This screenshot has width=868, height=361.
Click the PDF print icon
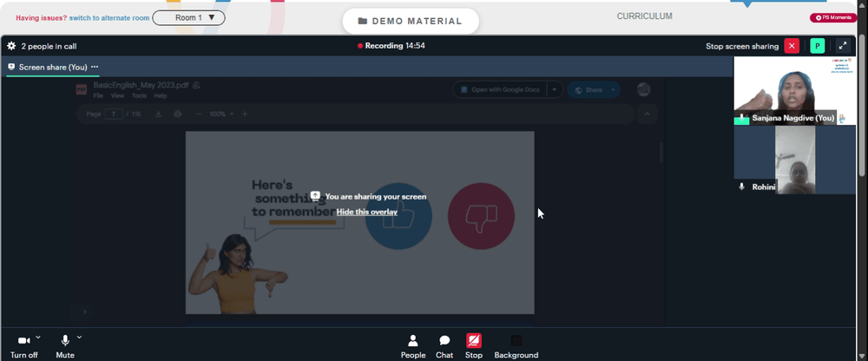(177, 114)
